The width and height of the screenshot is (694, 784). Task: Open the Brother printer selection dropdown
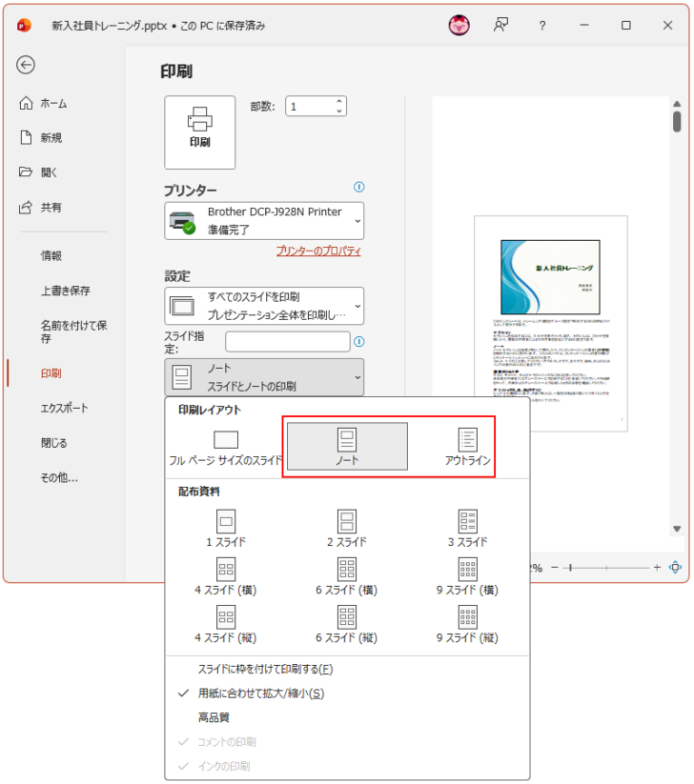[264, 220]
